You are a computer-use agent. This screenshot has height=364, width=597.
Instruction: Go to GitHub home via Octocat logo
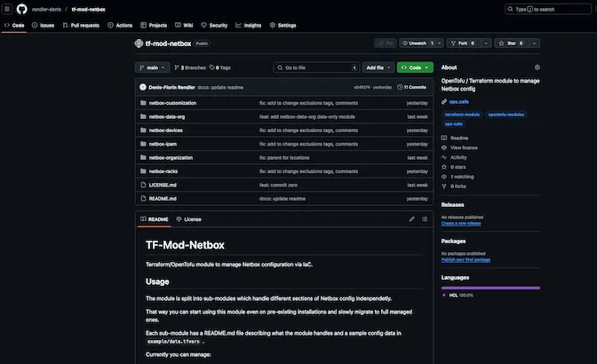(x=21, y=9)
